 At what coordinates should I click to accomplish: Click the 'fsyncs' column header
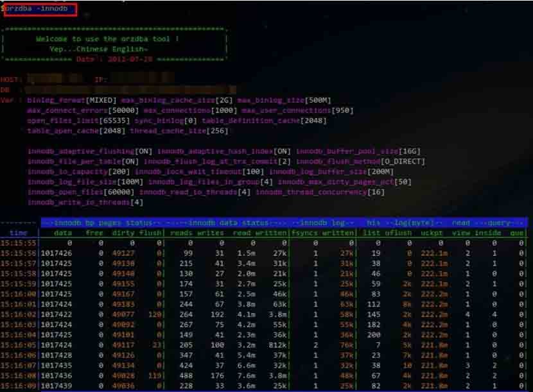point(304,233)
